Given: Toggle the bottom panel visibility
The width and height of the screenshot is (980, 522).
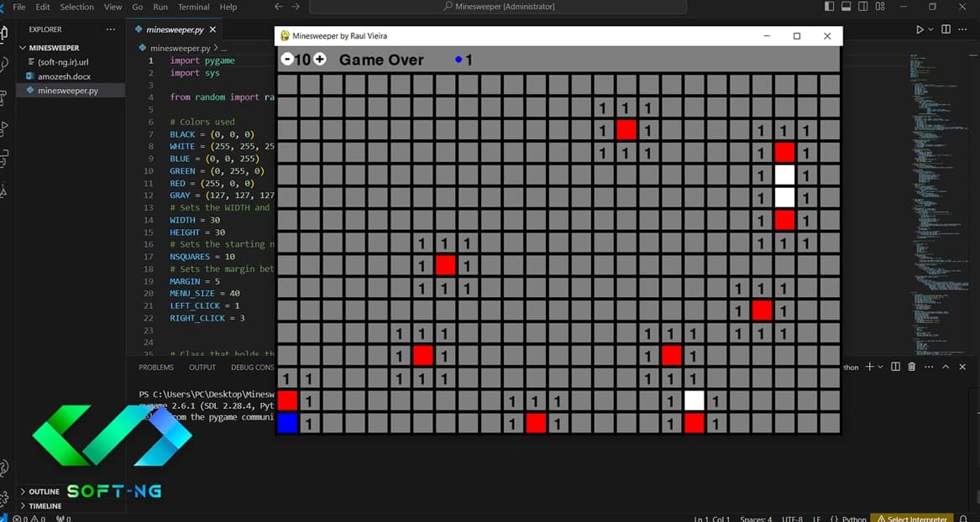Looking at the screenshot, I should (x=846, y=7).
